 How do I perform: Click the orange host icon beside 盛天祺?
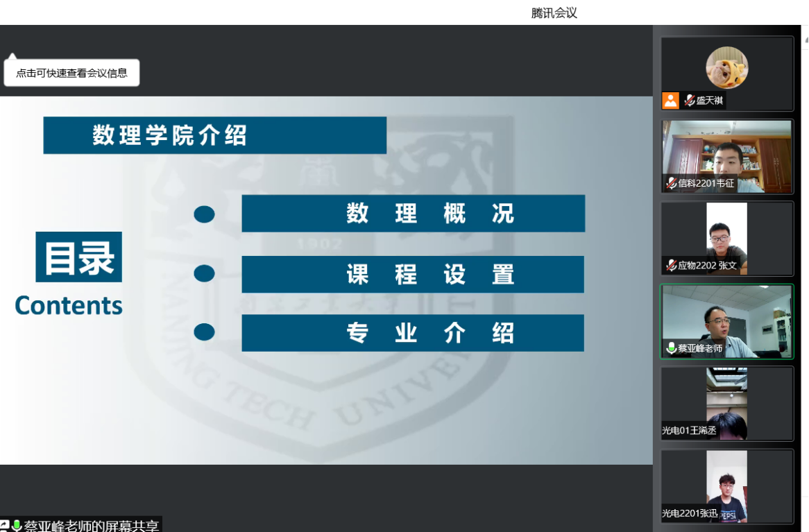tap(670, 101)
